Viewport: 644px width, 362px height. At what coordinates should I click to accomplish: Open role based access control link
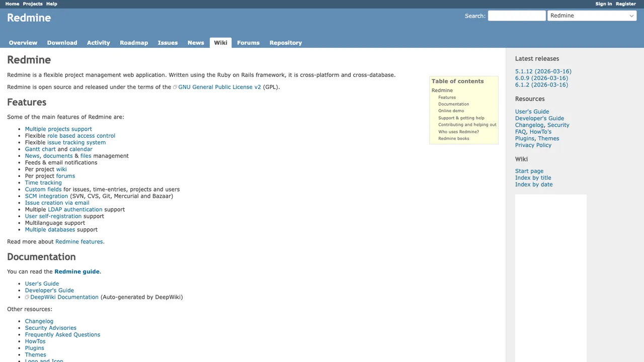[x=81, y=136]
